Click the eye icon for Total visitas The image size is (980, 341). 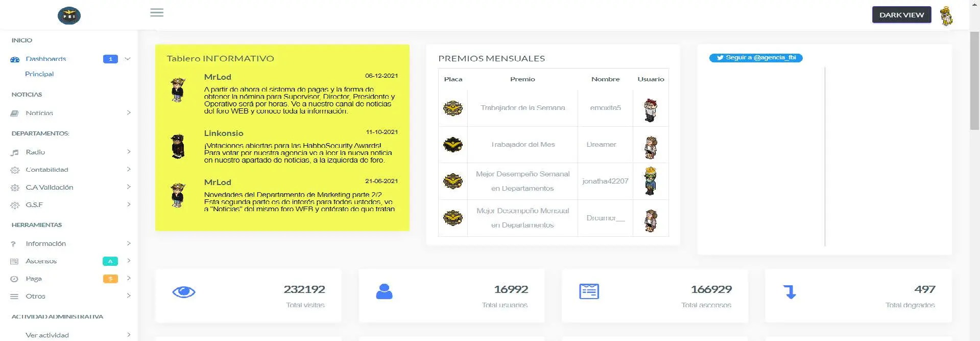(x=184, y=292)
